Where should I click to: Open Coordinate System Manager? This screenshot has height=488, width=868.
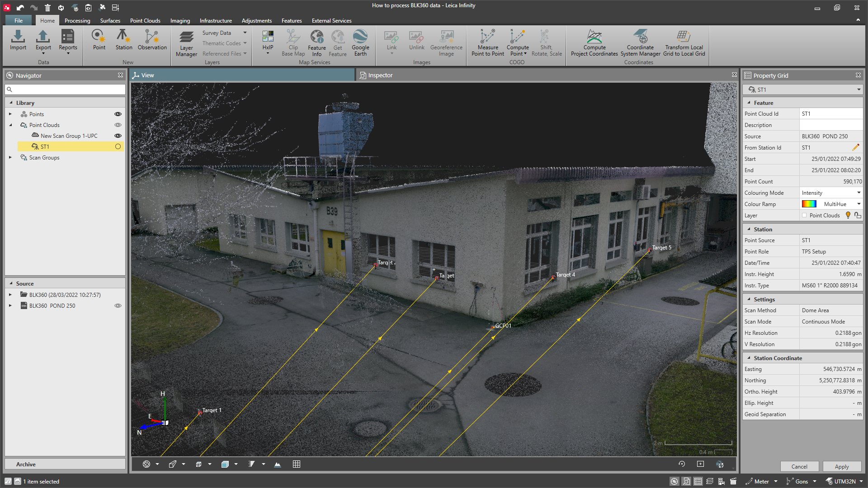[640, 42]
